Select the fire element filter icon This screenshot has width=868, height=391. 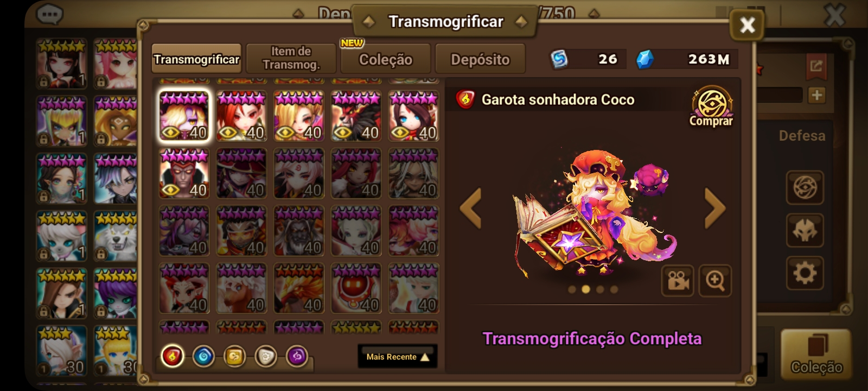click(173, 357)
